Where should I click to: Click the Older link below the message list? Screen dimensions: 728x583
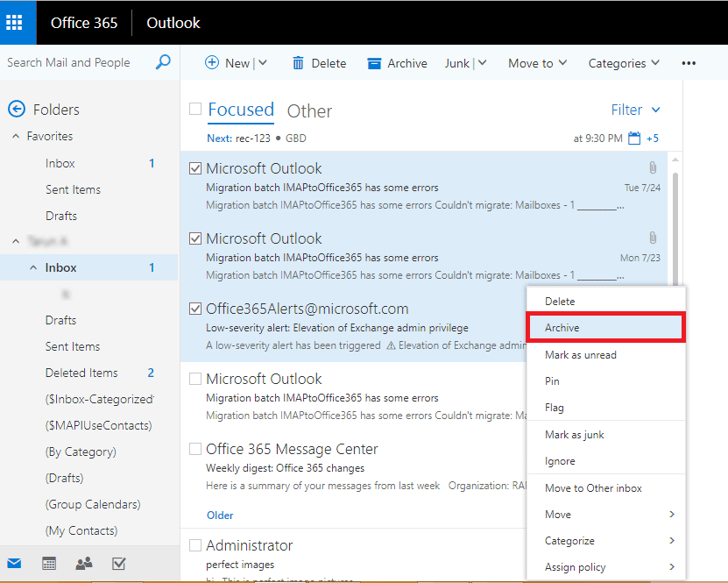pos(220,515)
